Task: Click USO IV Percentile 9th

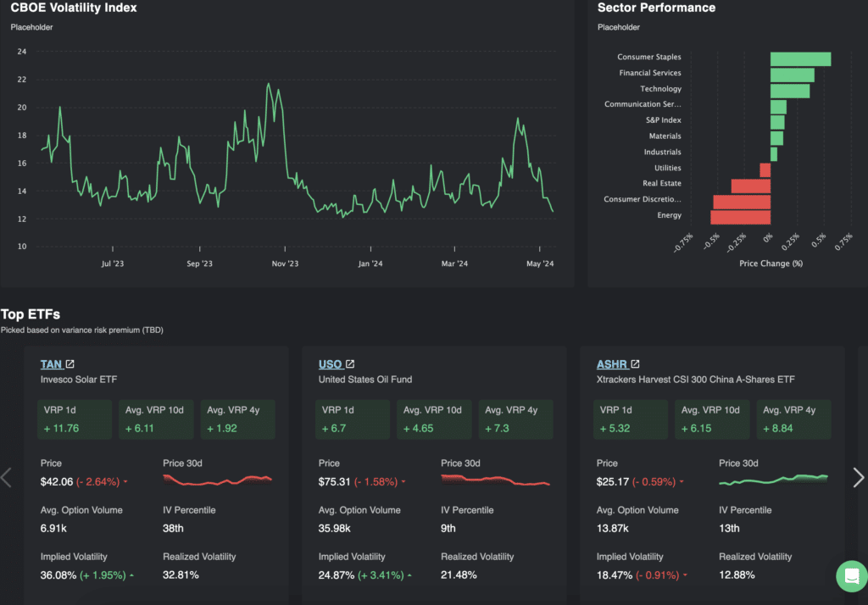Action: [x=448, y=528]
